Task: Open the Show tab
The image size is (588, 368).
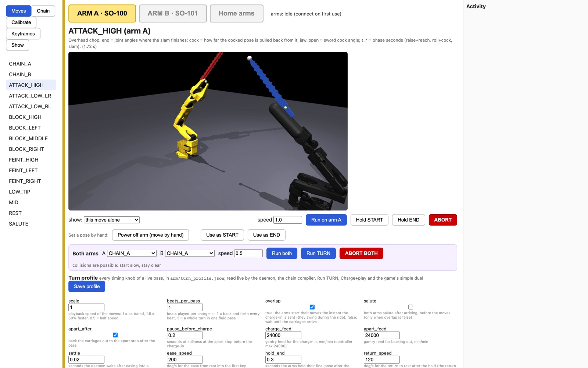Action: pyautogui.click(x=18, y=45)
